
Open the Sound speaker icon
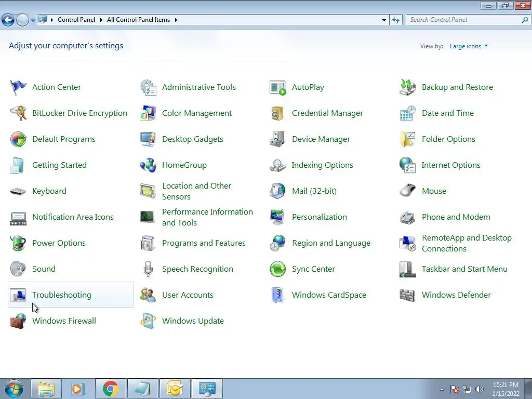(18, 269)
